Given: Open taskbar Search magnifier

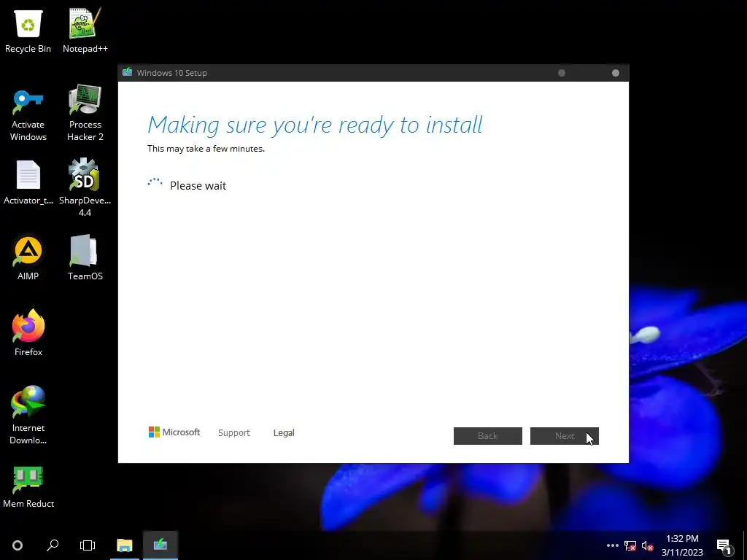Looking at the screenshot, I should (x=53, y=545).
